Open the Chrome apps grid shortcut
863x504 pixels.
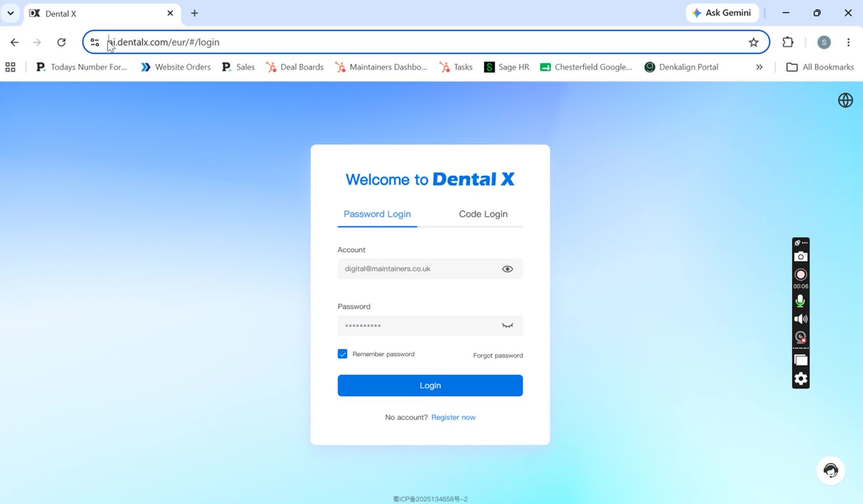[10, 67]
